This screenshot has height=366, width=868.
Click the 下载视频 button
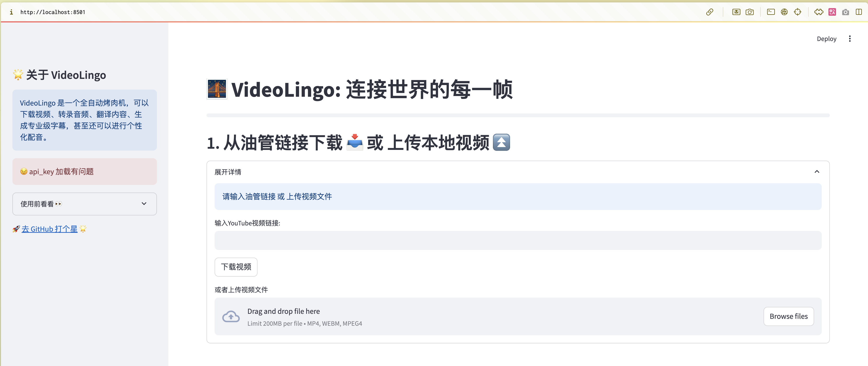coord(236,267)
